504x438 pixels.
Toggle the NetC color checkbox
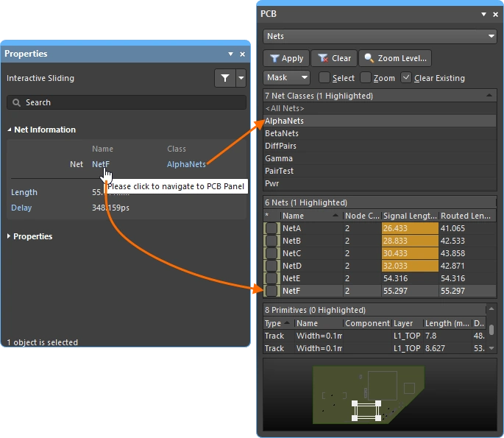[271, 253]
